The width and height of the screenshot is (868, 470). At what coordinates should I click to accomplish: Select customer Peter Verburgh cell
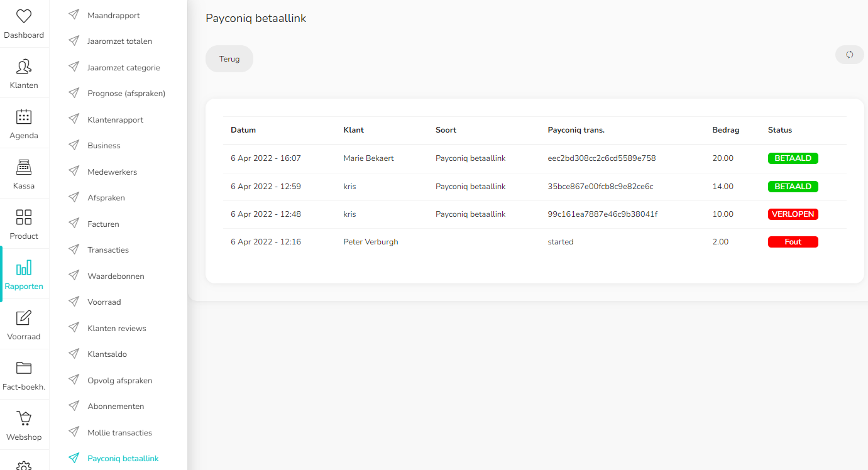coord(371,242)
